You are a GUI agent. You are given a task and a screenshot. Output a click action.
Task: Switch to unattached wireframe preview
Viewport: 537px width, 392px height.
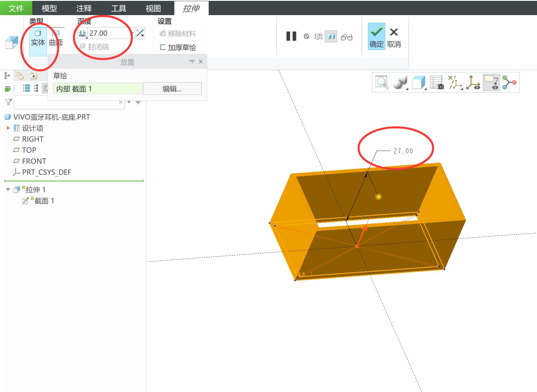point(318,37)
